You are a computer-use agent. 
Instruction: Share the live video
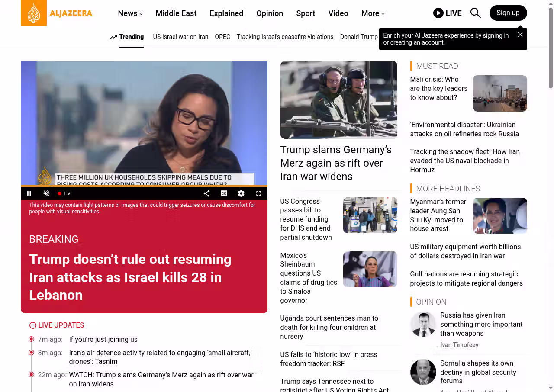pos(206,193)
